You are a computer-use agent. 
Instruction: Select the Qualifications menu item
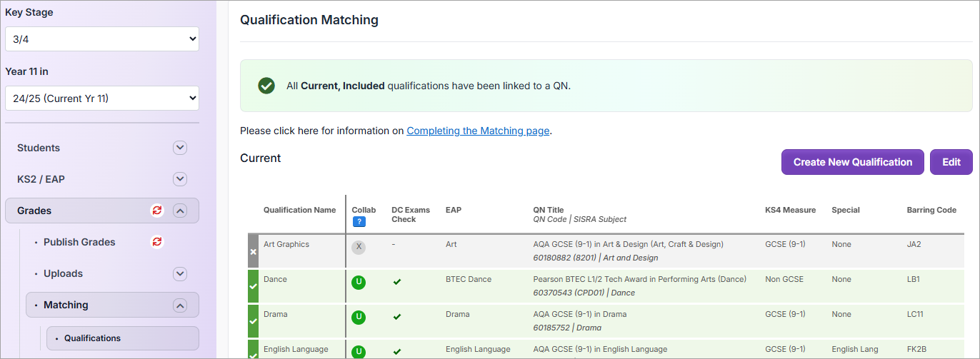click(x=92, y=338)
